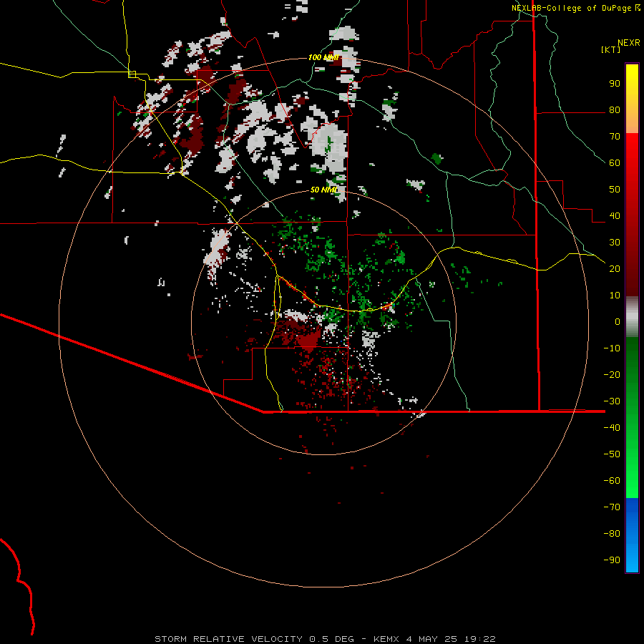Viewport: 644px width, 644px height.
Task: Click the 10 value on the velocity scale
Action: 615,296
